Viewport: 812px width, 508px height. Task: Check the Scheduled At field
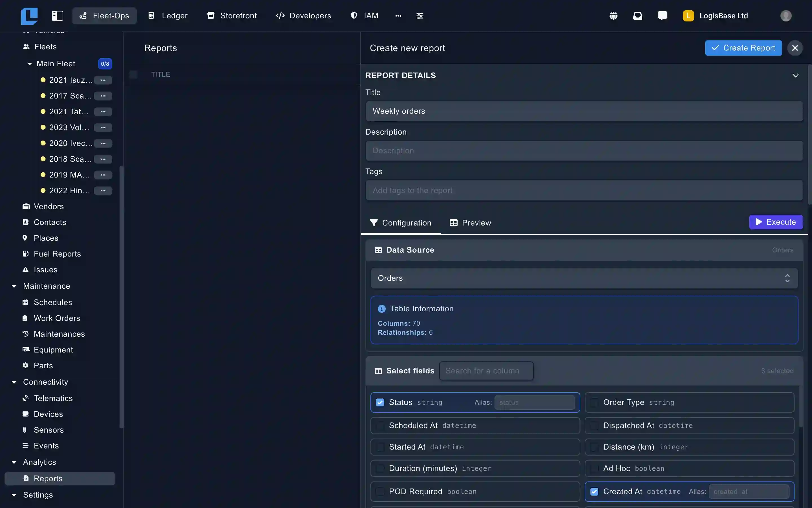380,425
